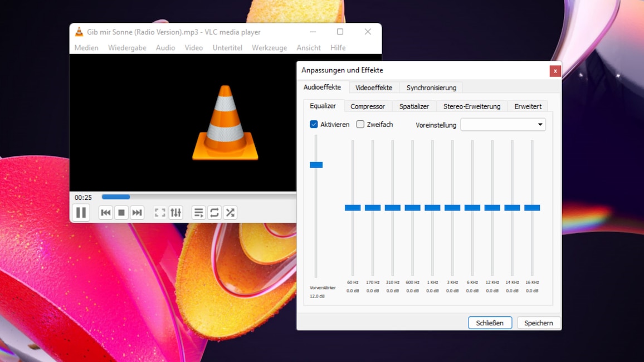Open extended settings equalizer icon
Image resolution: width=644 pixels, height=362 pixels.
[176, 213]
